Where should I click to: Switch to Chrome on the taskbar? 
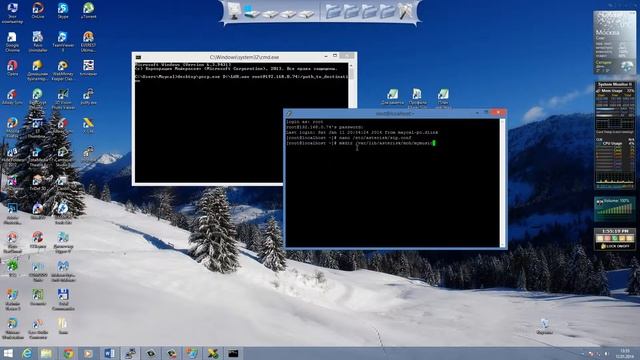point(68,353)
